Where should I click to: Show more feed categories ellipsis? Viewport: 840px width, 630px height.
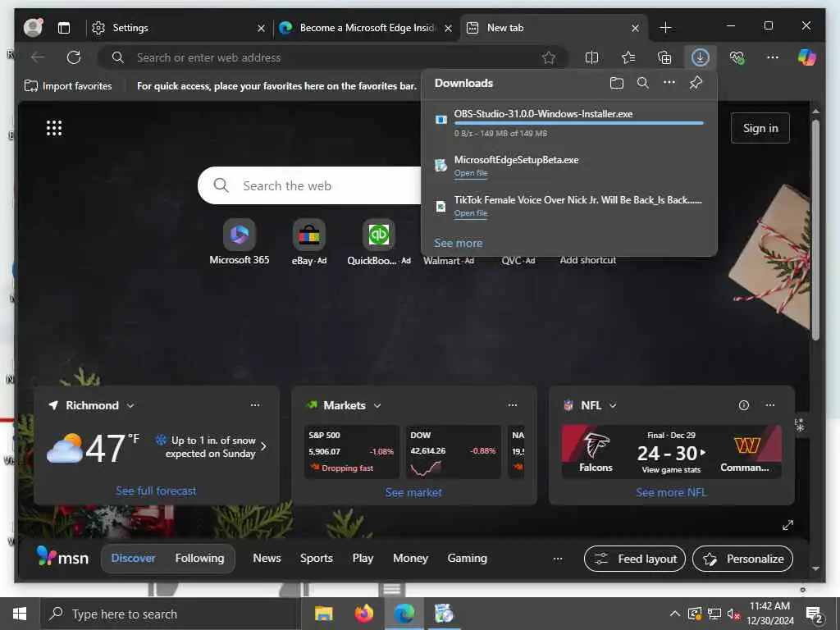click(558, 558)
